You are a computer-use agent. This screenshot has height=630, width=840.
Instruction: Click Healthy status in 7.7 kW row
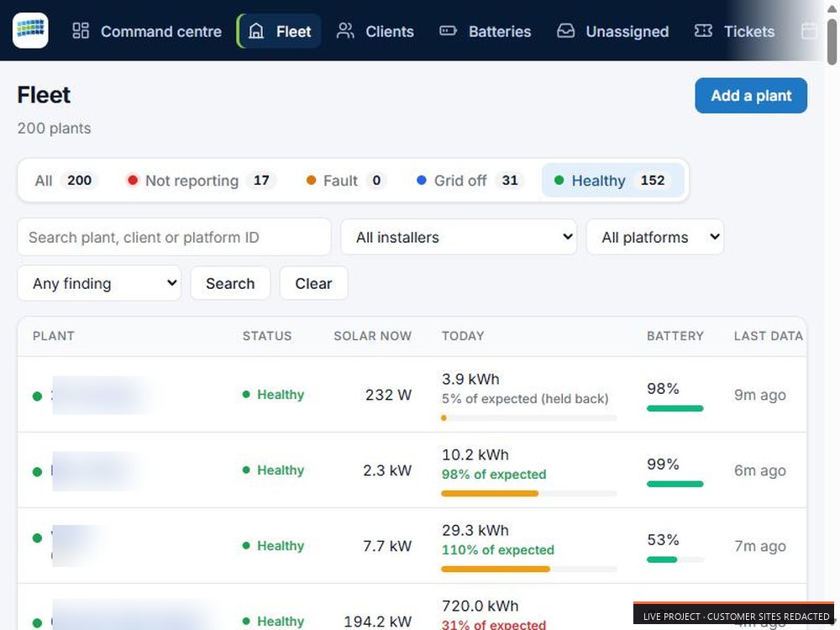273,546
